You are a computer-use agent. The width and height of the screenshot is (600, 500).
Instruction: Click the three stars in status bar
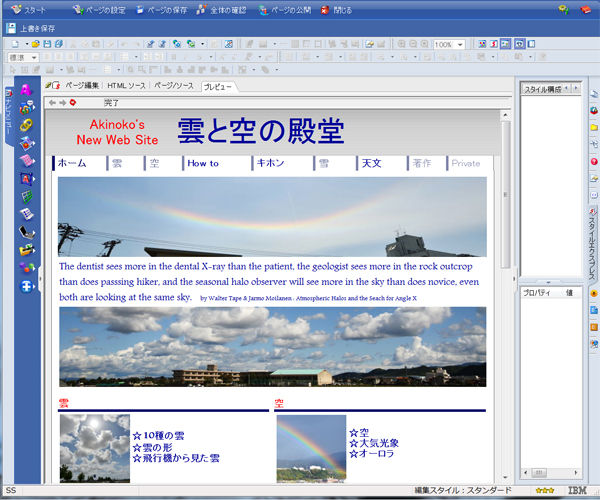(545, 490)
